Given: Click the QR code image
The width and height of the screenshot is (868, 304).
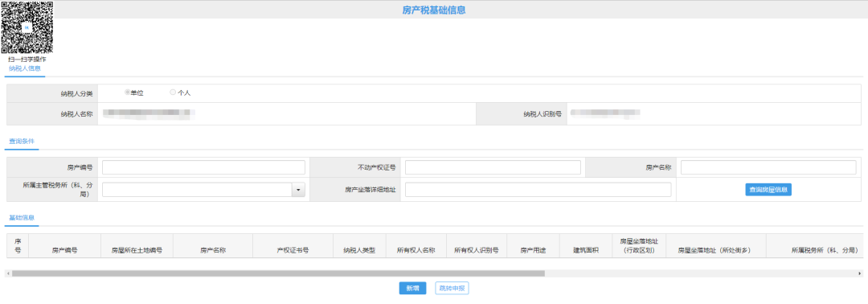Looking at the screenshot, I should tap(27, 27).
